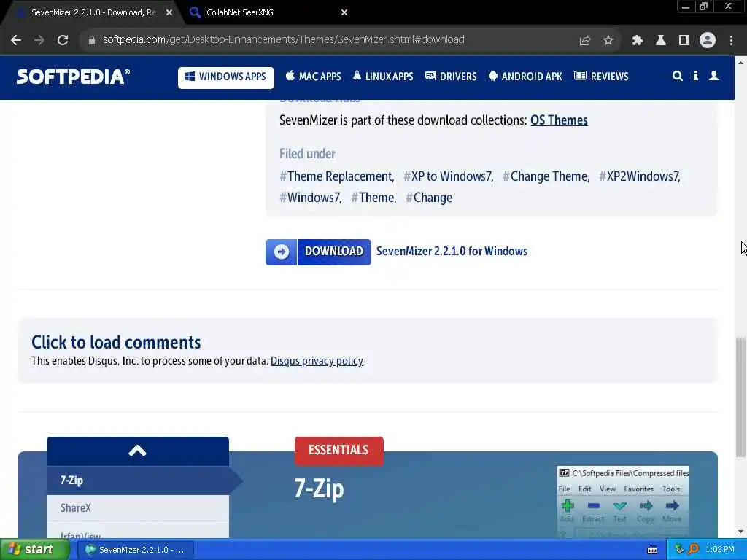Viewport: 747px width, 560px height.
Task: Click the magnifier tray icon near the clock
Action: (693, 550)
